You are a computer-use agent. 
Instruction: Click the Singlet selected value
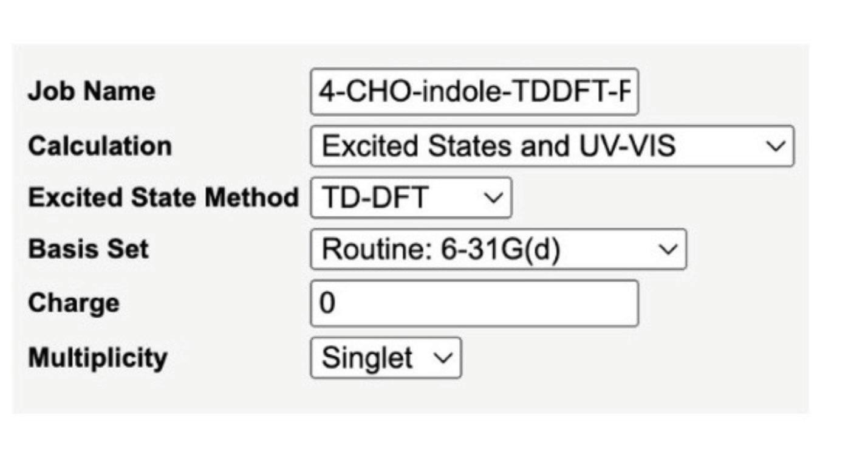pyautogui.click(x=367, y=357)
